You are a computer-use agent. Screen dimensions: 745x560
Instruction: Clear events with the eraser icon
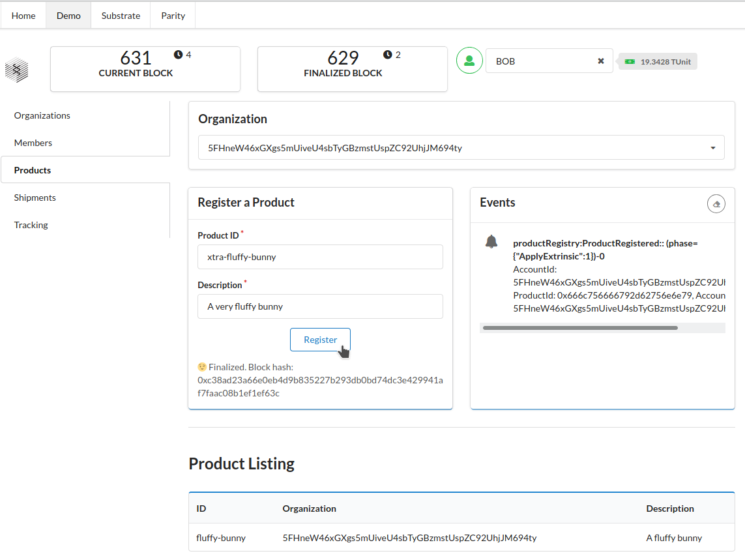tap(716, 204)
